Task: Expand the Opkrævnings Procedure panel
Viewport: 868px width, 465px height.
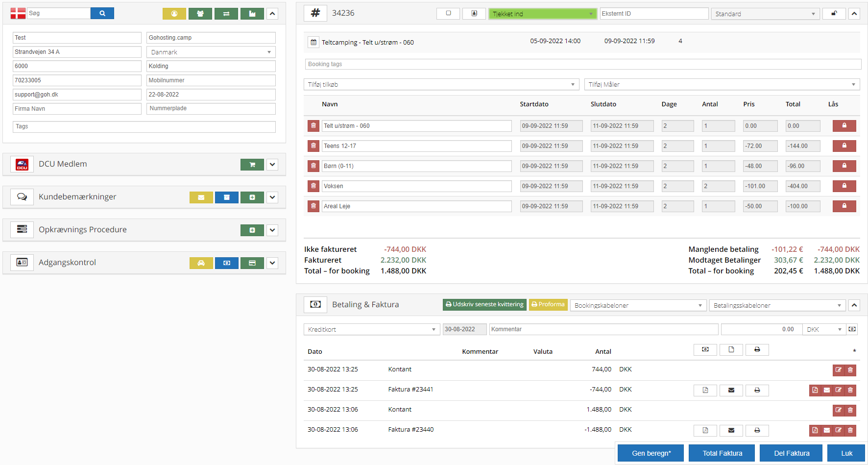Action: coord(272,230)
